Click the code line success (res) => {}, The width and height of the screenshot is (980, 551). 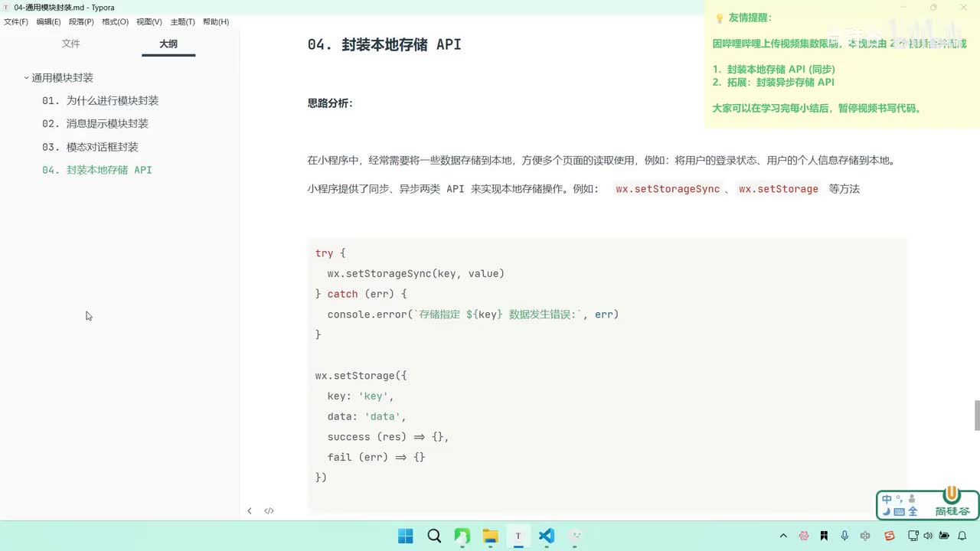tap(388, 437)
